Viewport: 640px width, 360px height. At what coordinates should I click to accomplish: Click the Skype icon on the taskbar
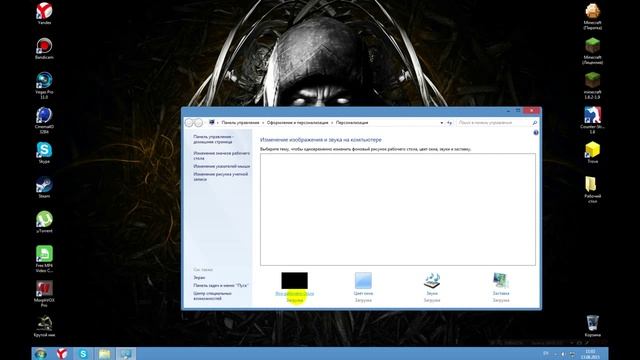[83, 353]
